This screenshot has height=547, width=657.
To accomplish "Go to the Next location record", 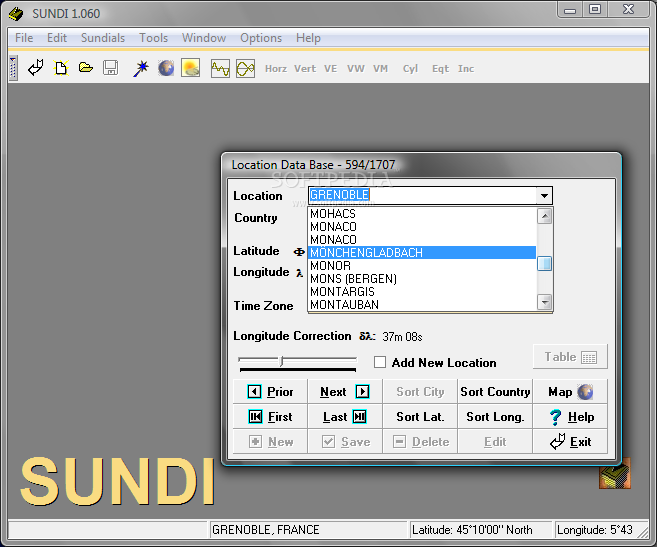I will [x=345, y=391].
